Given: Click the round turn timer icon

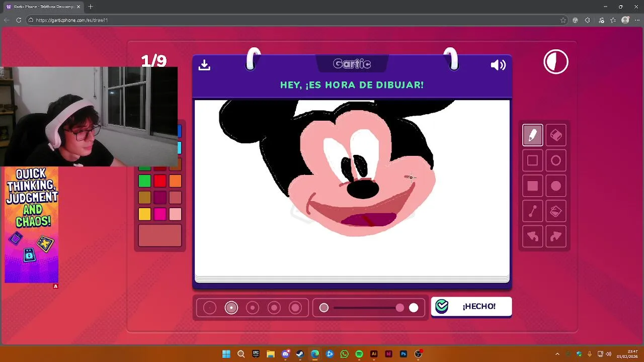Looking at the screenshot, I should point(556,62).
